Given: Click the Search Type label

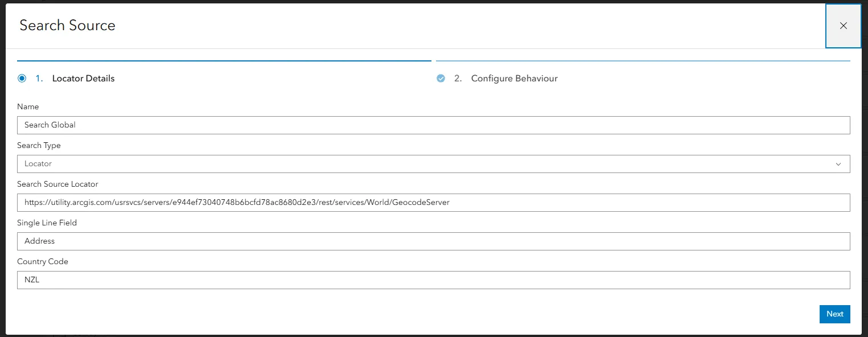Looking at the screenshot, I should click(39, 146).
